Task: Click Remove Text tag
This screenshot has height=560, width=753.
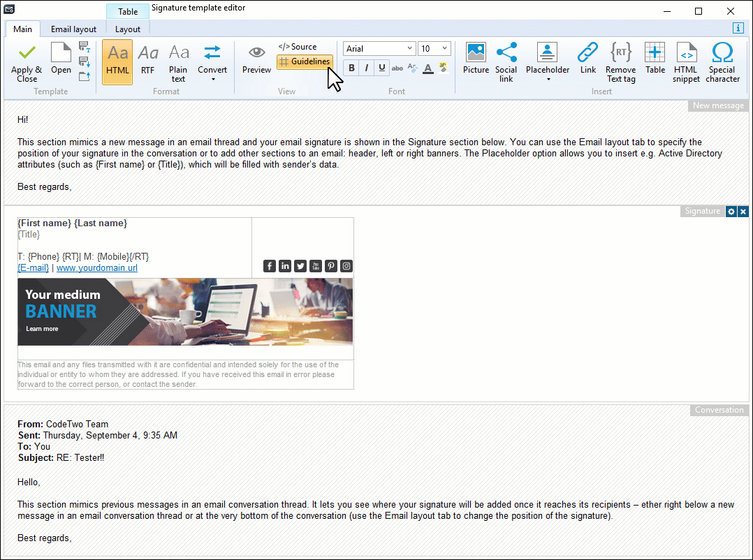Action: (x=620, y=61)
